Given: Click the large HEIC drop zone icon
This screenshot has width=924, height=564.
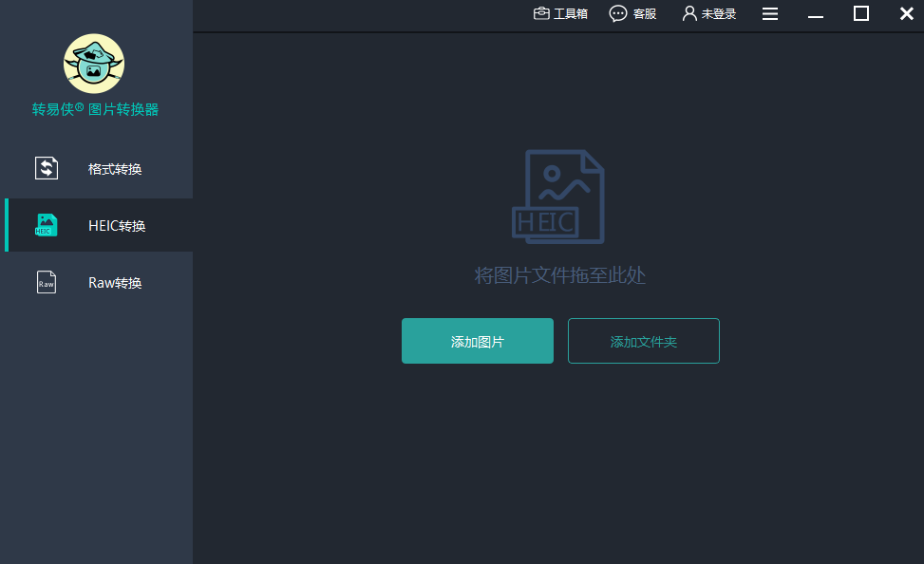Looking at the screenshot, I should [558, 197].
